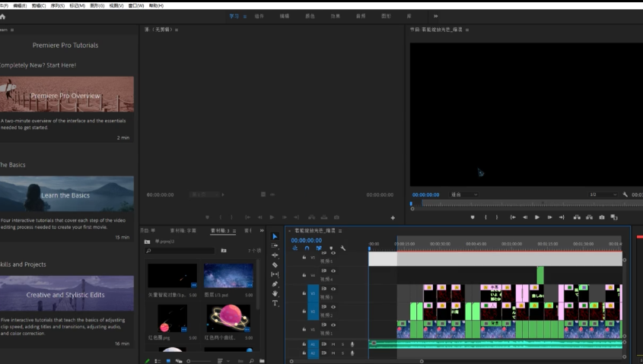Open comparison view in Program monitor
The image size is (643, 364).
click(x=614, y=217)
